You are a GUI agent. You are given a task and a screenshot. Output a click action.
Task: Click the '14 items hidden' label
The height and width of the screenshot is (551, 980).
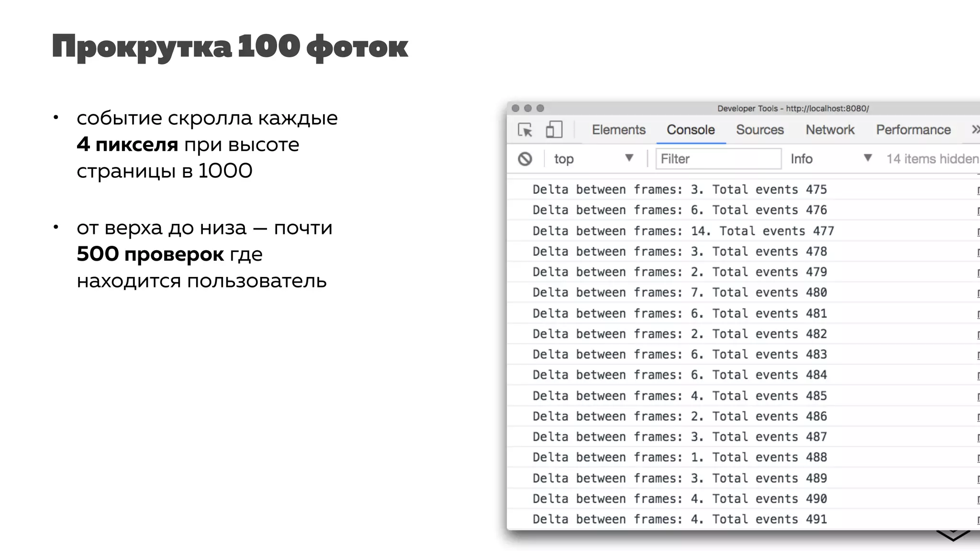(x=932, y=159)
